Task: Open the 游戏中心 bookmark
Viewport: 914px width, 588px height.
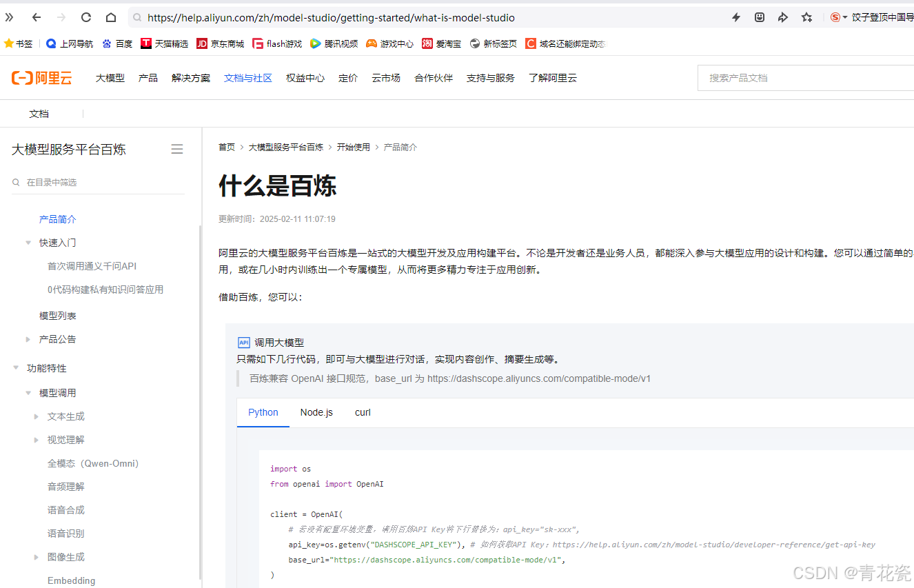Action: [x=390, y=43]
